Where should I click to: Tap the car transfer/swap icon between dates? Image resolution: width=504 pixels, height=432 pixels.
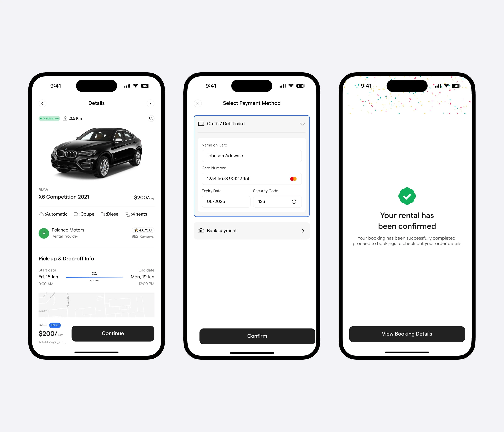tap(94, 273)
